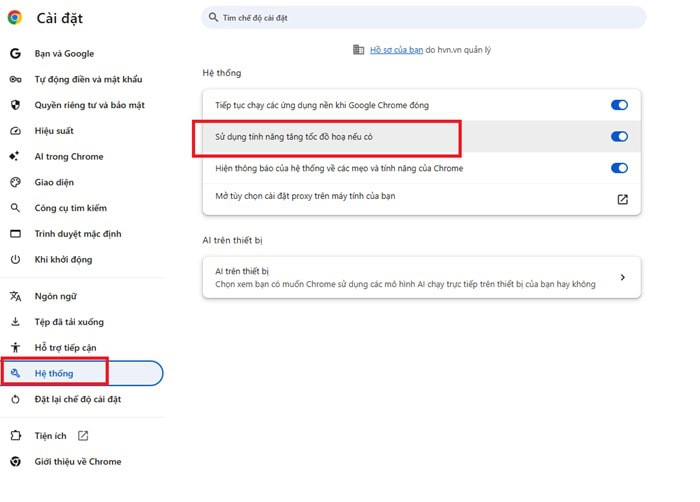Click the accessibility figure icon
Screen dimensions: 700x502
click(15, 347)
